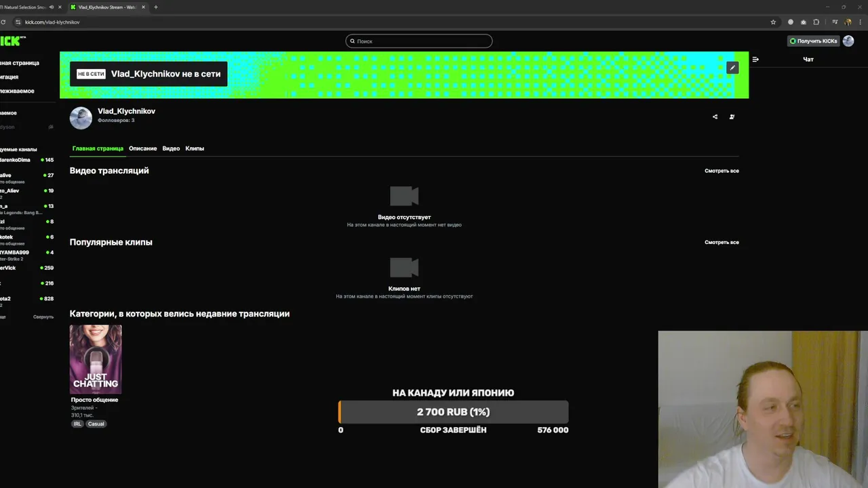
Task: Click Свернуть in the sidebar
Action: (x=43, y=317)
